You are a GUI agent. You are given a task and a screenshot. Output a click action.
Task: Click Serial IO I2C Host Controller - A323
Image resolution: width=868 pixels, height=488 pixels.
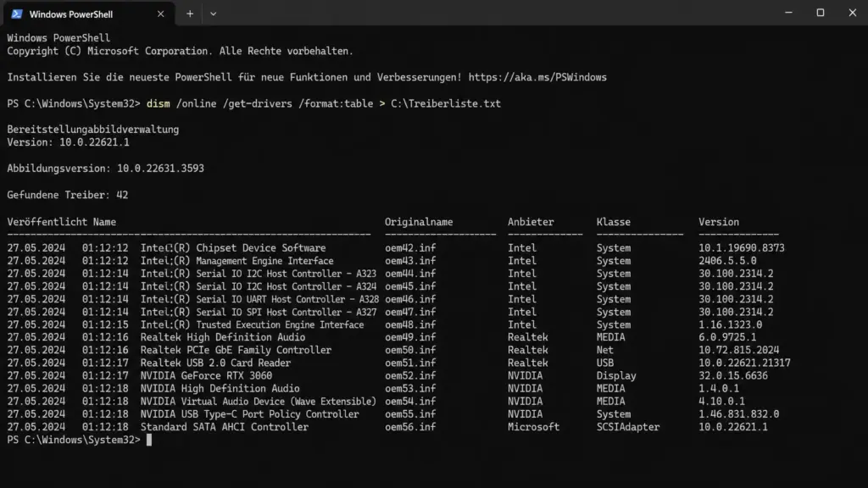coord(287,274)
